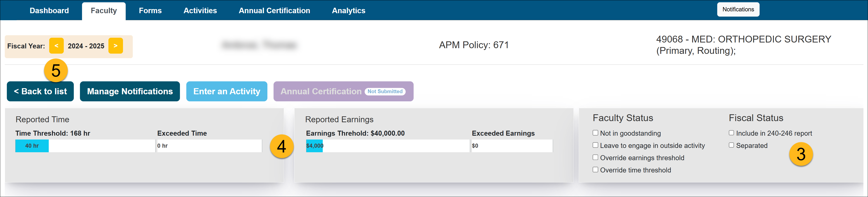The width and height of the screenshot is (868, 197).
Task: Check Not in goodstanding box
Action: [595, 133]
